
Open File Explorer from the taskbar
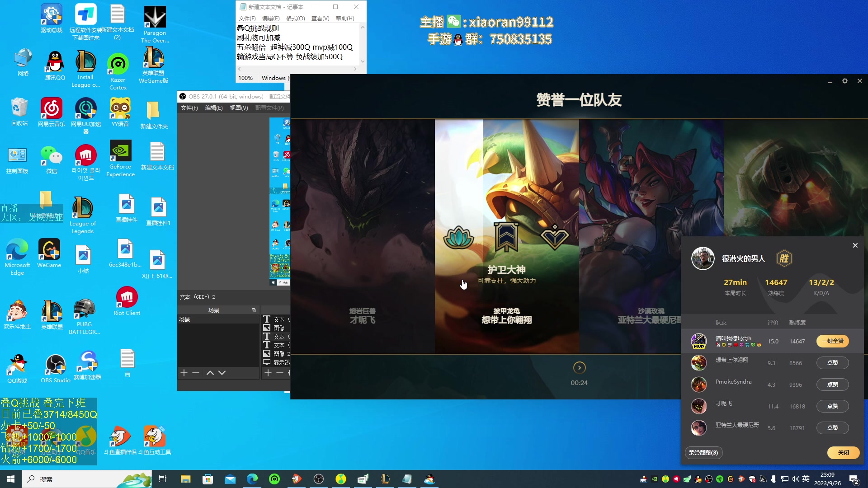[x=185, y=479]
